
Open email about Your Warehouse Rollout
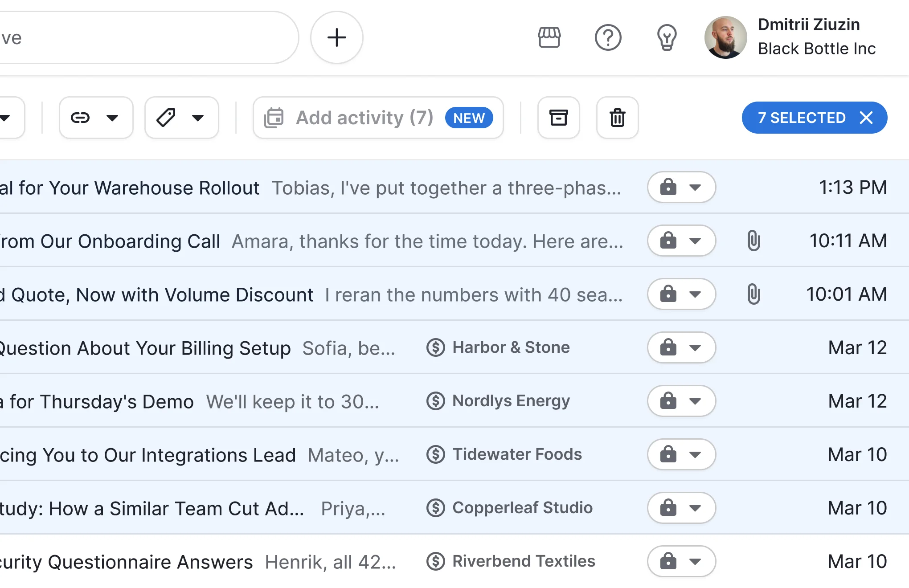click(x=454, y=187)
